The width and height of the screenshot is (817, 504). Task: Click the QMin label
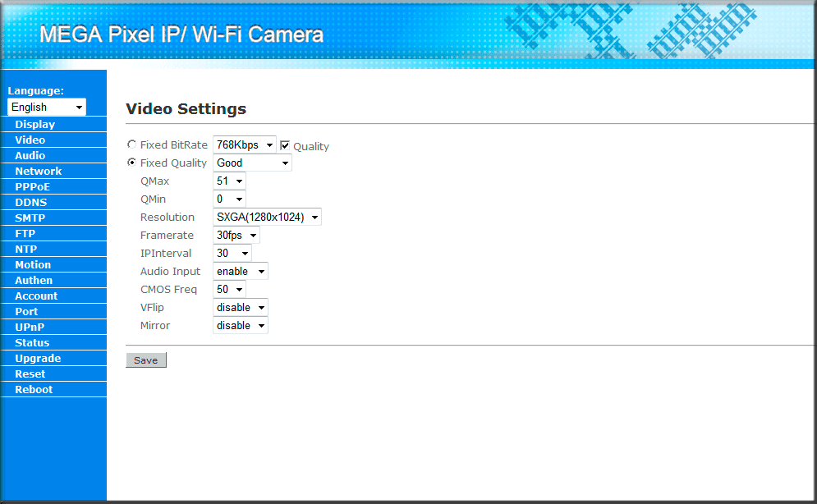point(154,199)
